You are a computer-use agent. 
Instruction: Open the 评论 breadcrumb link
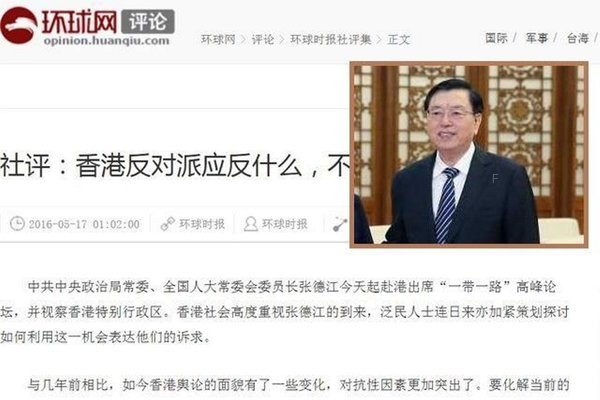coord(263,39)
